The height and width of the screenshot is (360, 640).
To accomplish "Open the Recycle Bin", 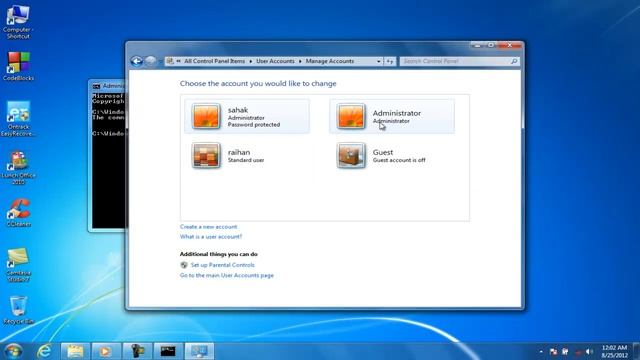I will point(18,310).
